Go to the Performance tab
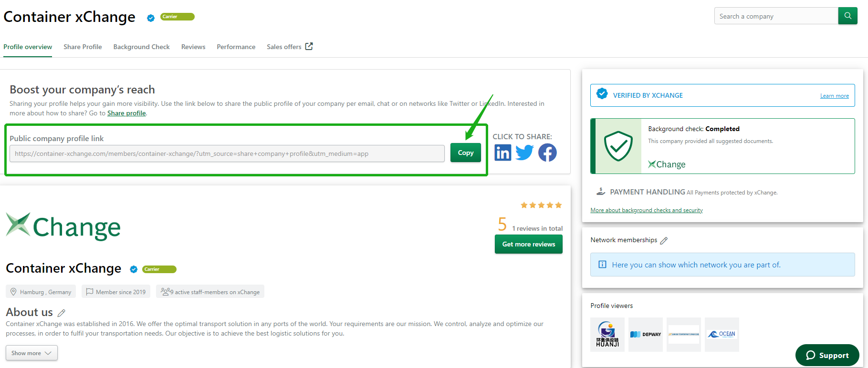Viewport: 868px width, 368px height. (x=236, y=47)
